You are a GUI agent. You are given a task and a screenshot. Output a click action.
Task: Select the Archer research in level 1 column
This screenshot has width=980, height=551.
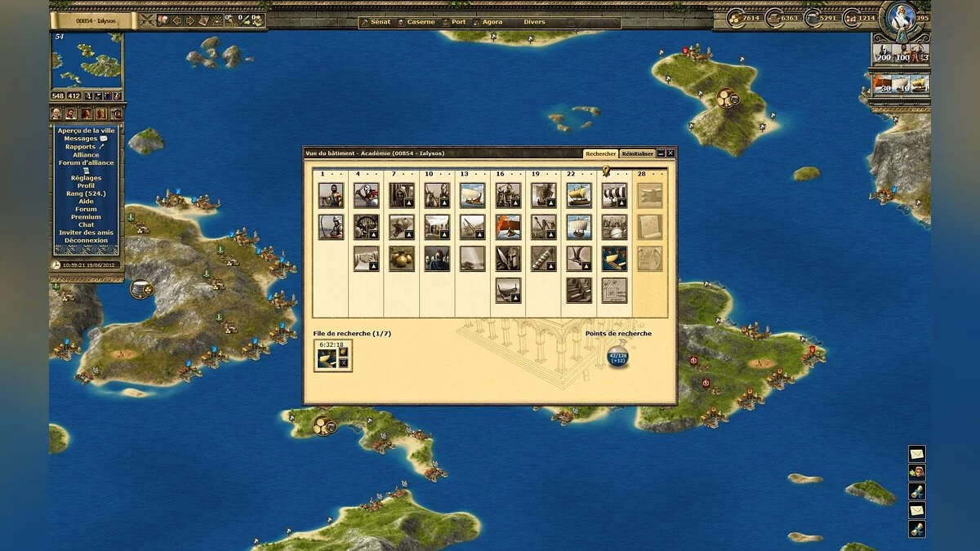click(x=331, y=227)
